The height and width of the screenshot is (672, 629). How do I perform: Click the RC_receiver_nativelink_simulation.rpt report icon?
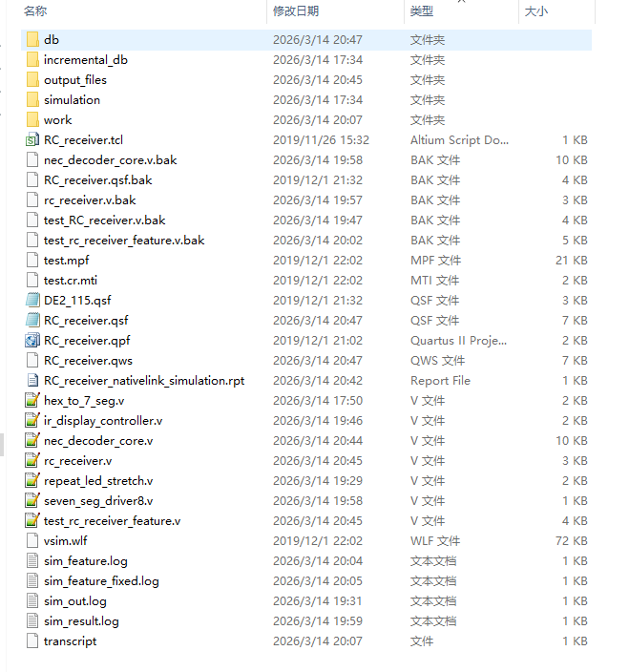coord(32,381)
